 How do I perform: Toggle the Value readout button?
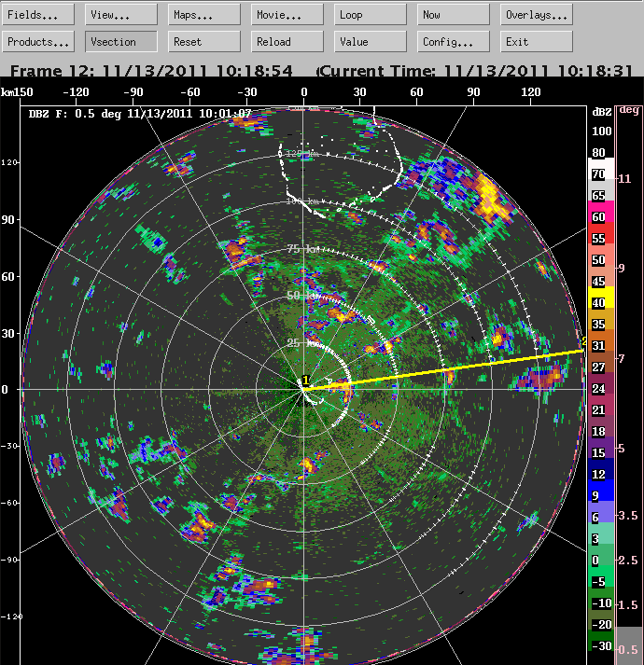(x=371, y=42)
